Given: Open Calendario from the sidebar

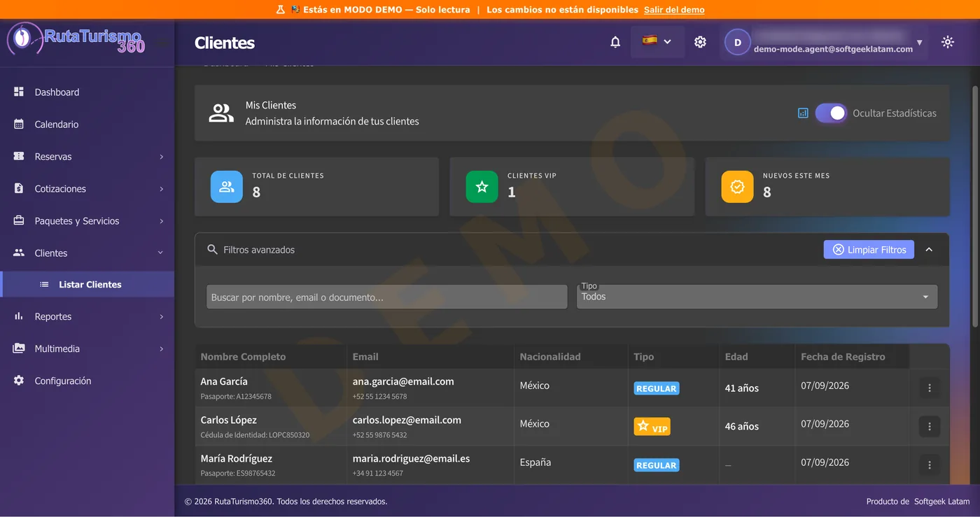Looking at the screenshot, I should coord(87,125).
